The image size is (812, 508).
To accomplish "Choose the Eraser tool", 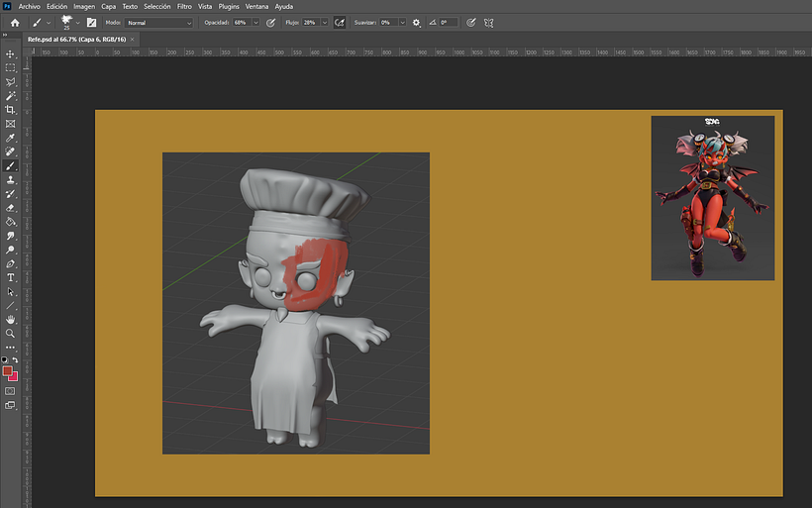I will (11, 208).
